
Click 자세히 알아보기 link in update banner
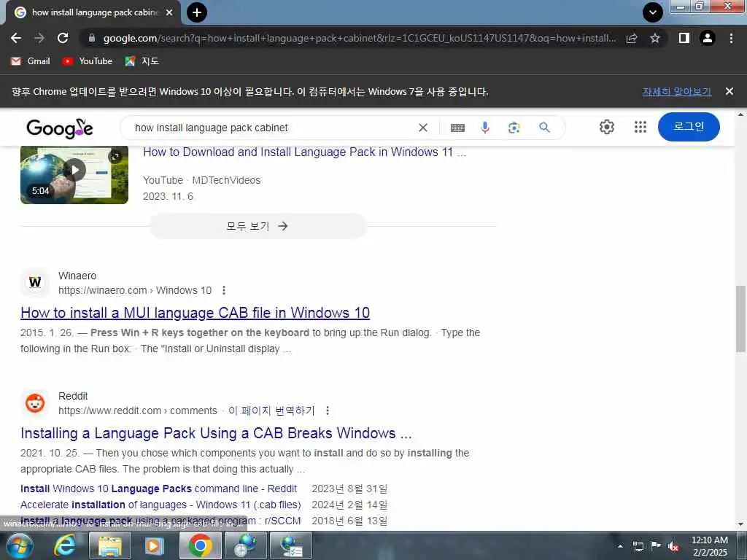[676, 91]
